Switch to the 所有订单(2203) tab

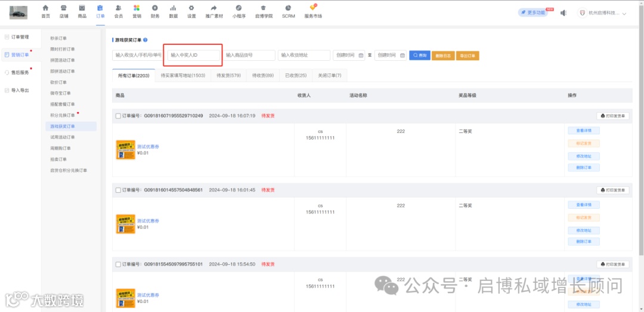[x=134, y=76]
